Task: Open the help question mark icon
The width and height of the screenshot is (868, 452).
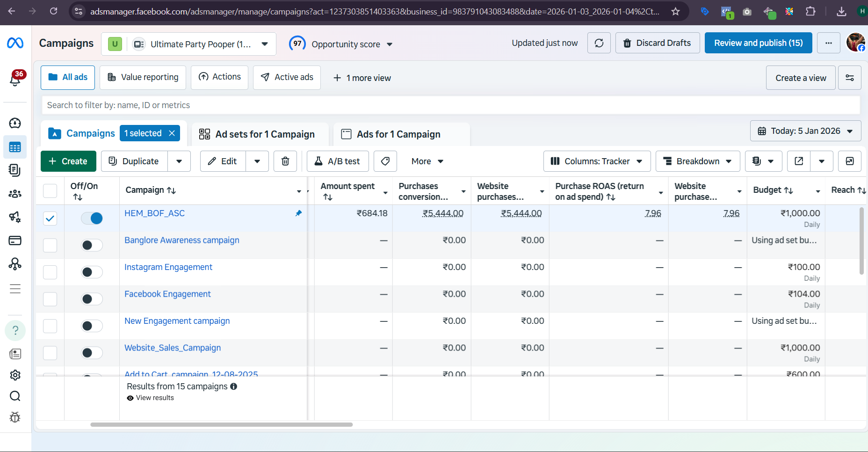Action: point(15,330)
